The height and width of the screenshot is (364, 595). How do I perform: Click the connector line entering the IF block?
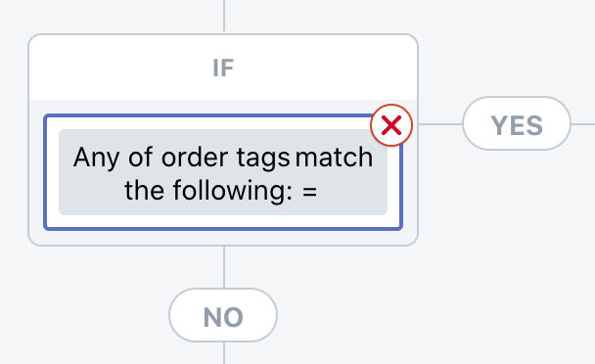[x=224, y=16]
